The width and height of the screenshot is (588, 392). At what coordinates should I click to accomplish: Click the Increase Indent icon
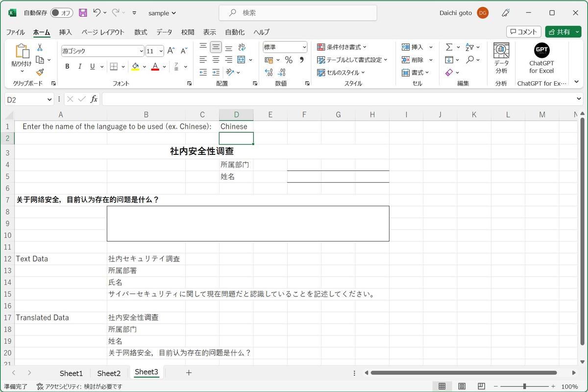[216, 72]
